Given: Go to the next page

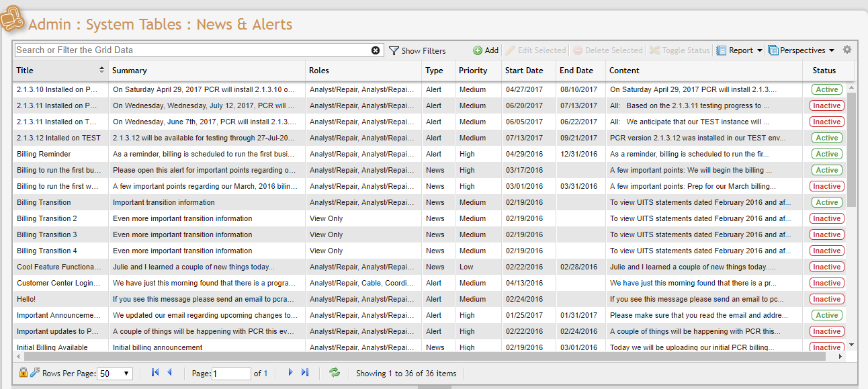Looking at the screenshot, I should (x=290, y=372).
